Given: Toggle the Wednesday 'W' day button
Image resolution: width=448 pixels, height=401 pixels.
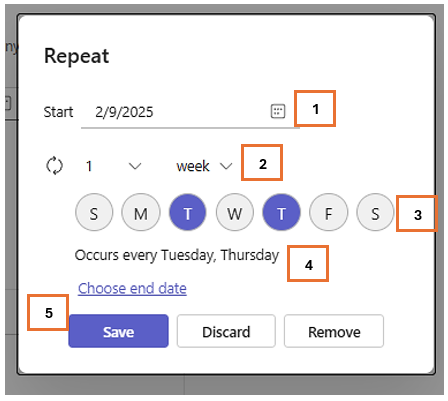Looking at the screenshot, I should click(x=235, y=212).
